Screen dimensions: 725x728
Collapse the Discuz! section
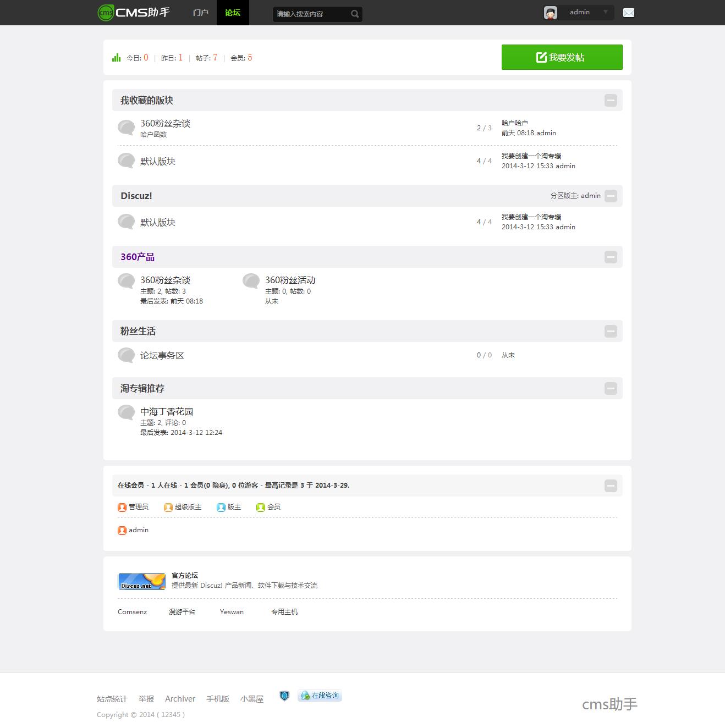point(611,196)
